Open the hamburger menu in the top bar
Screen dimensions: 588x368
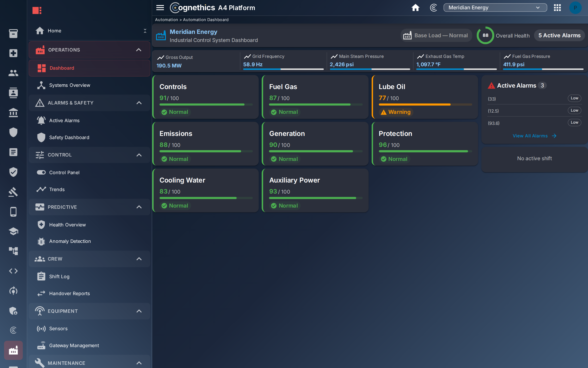coord(160,8)
